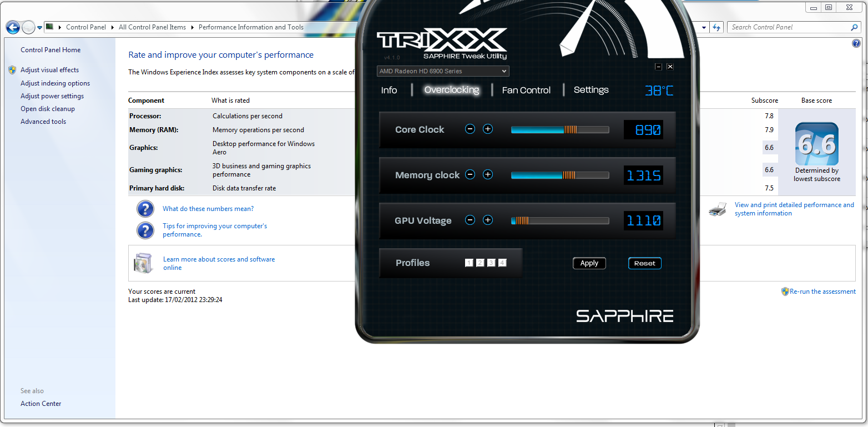Click the 38°C temperature readout in TRIXX
This screenshot has width=868, height=427.
[659, 90]
